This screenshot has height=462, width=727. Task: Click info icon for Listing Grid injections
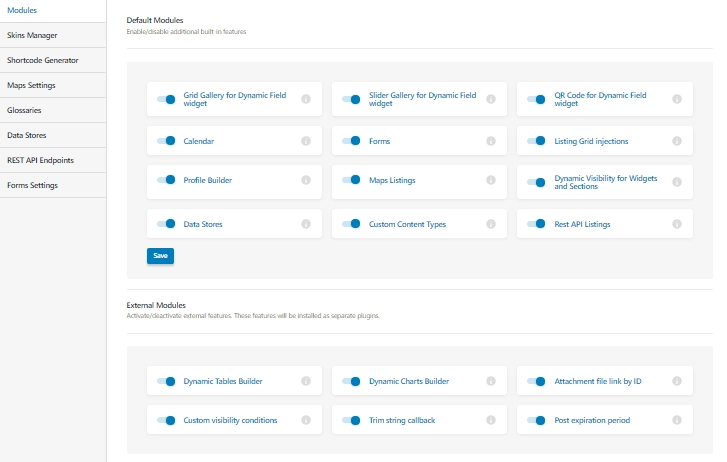tap(677, 142)
